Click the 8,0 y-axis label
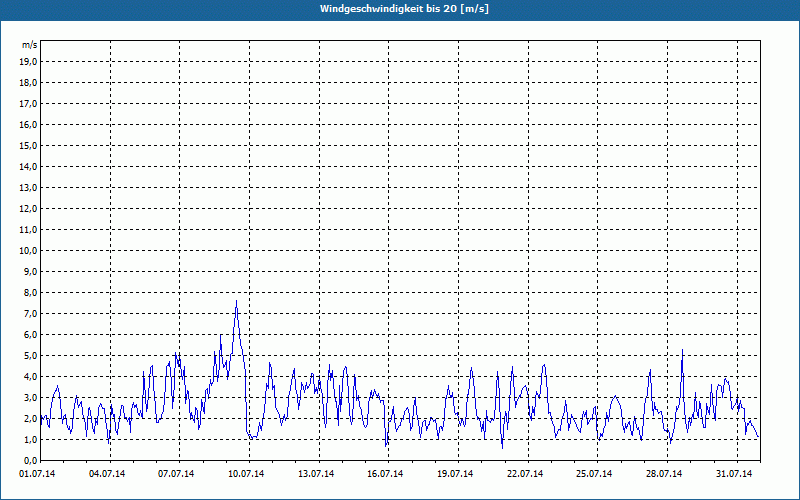Screen dimensions: 800x500 coord(30,292)
